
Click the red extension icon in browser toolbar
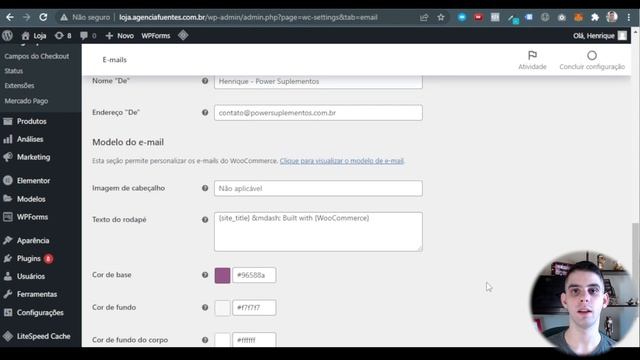coord(478,17)
